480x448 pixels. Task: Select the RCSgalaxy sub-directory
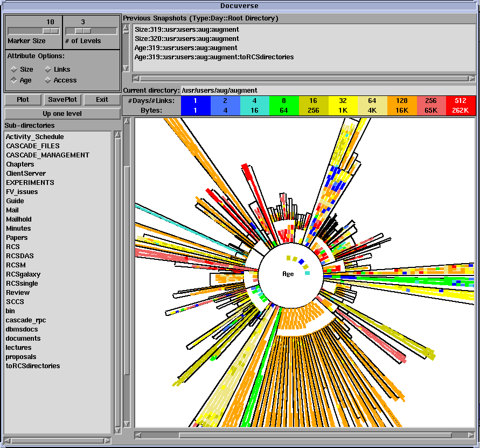(x=23, y=274)
